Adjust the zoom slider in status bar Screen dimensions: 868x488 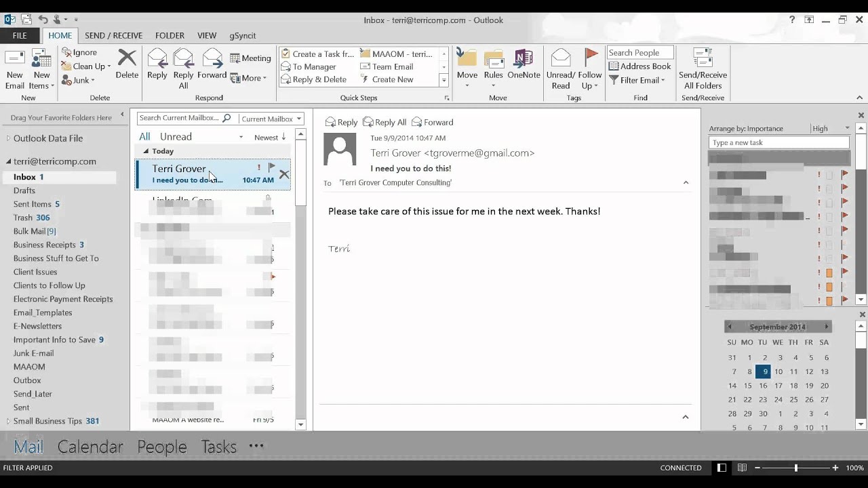[x=796, y=468]
